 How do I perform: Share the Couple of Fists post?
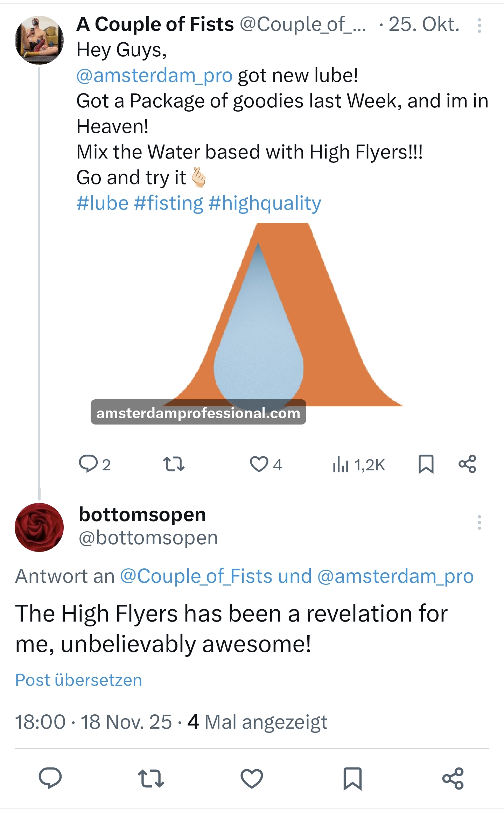click(x=467, y=464)
